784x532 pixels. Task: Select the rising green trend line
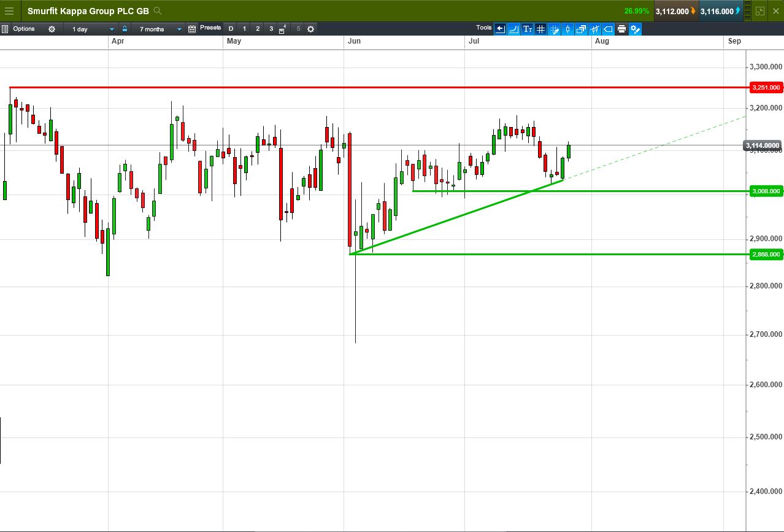tap(456, 217)
